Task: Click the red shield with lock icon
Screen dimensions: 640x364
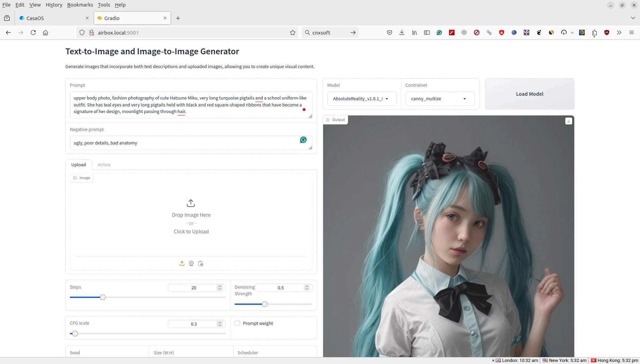Action: pyautogui.click(x=502, y=32)
